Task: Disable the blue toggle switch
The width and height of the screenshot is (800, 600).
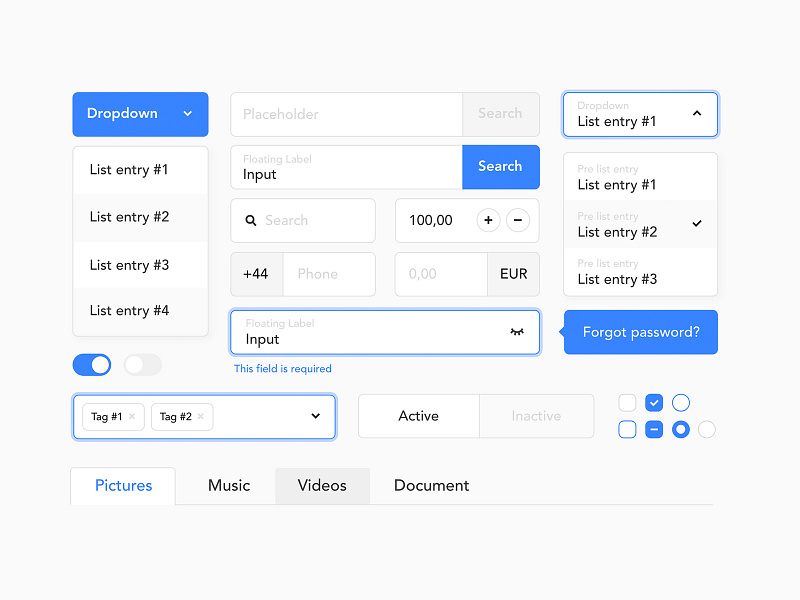Action: (x=92, y=365)
